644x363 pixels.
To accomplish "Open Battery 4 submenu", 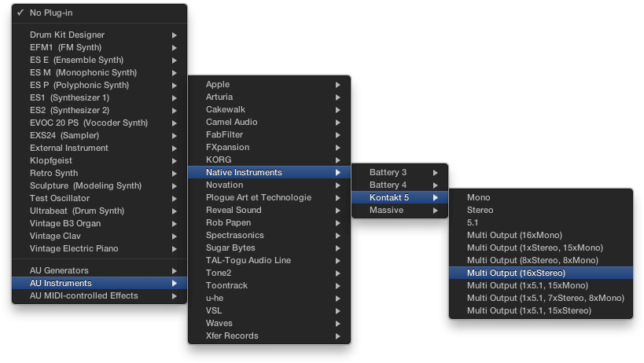I will coord(399,185).
